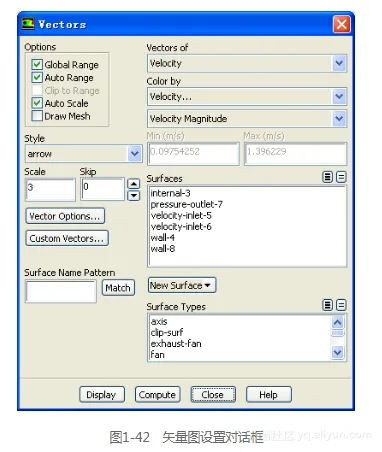Click the Close button at bottom
Viewport: 382px width, 452px height.
point(213,395)
